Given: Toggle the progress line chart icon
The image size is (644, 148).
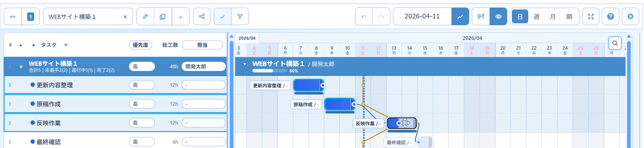Looking at the screenshot, I should coord(460,17).
